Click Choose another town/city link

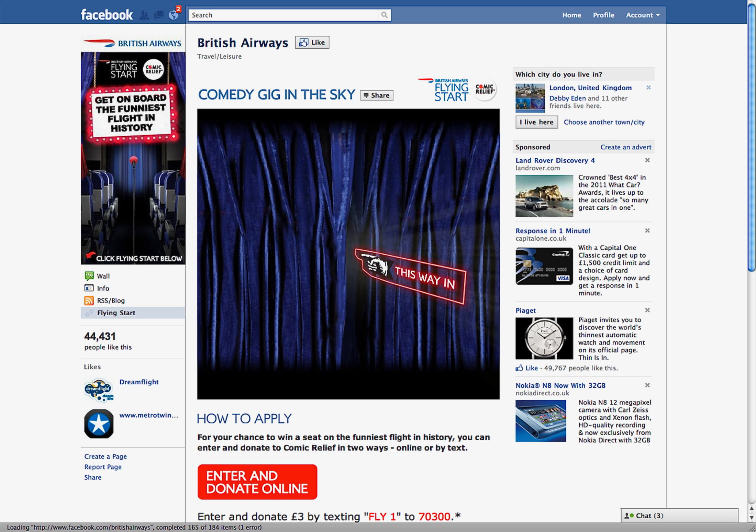[604, 122]
